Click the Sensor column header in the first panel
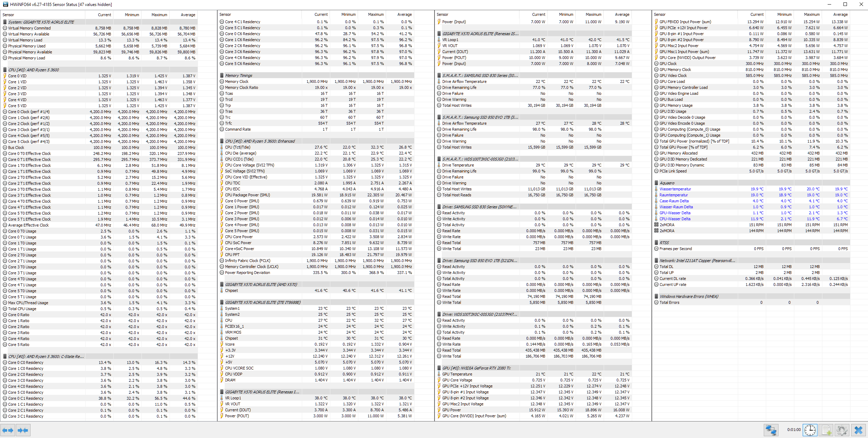 coord(43,15)
